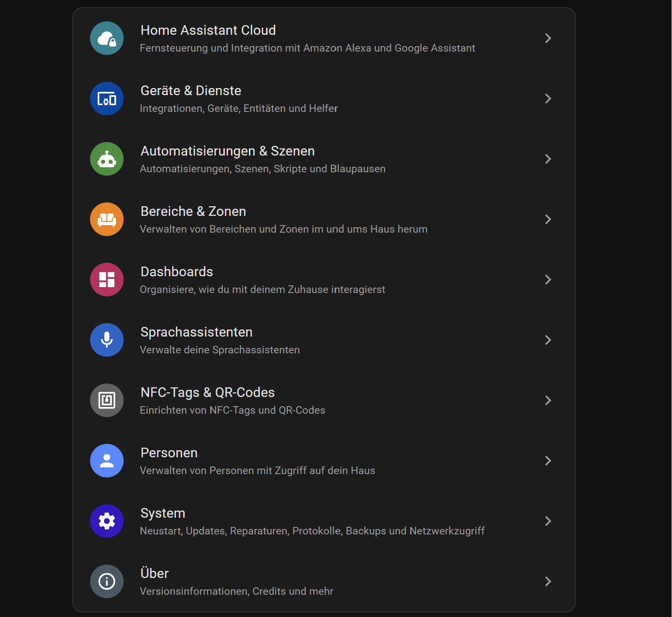Open the System title

point(163,513)
